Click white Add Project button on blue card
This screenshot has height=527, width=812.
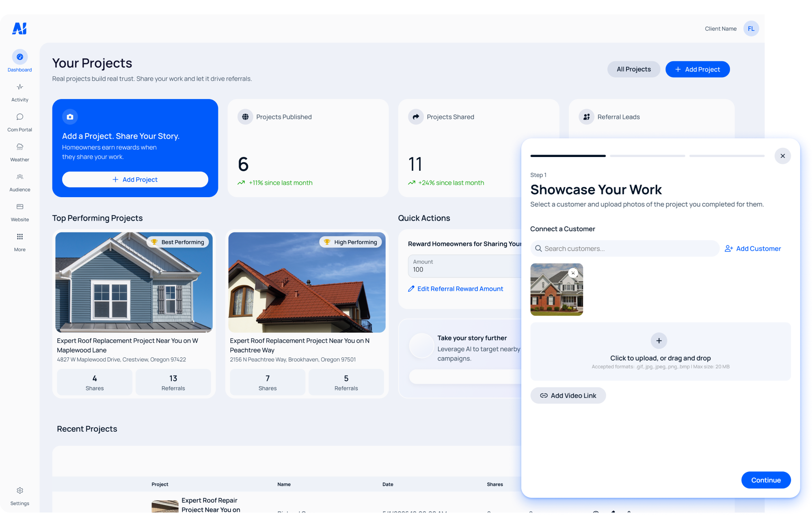[x=135, y=179]
